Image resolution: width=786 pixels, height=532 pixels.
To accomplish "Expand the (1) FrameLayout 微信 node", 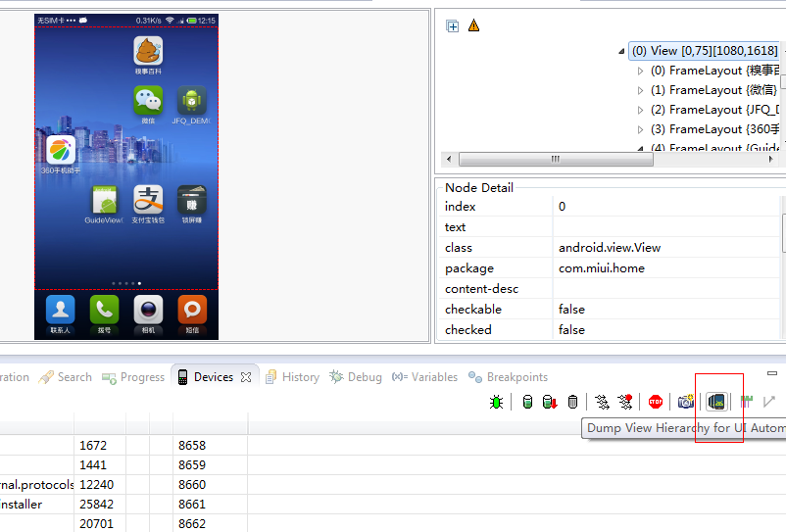I will point(640,91).
